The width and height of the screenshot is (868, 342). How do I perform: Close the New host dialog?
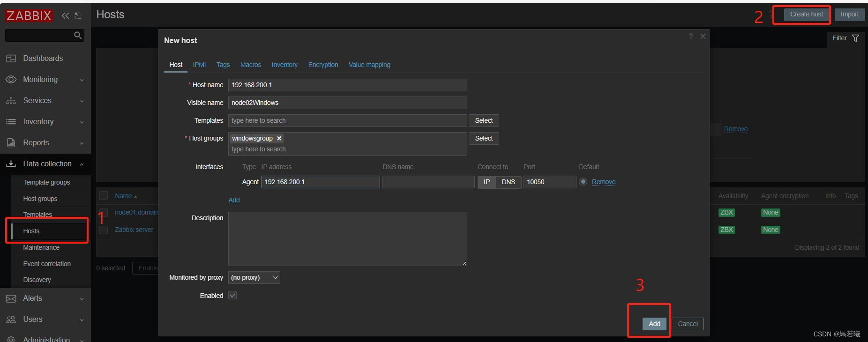click(x=703, y=36)
